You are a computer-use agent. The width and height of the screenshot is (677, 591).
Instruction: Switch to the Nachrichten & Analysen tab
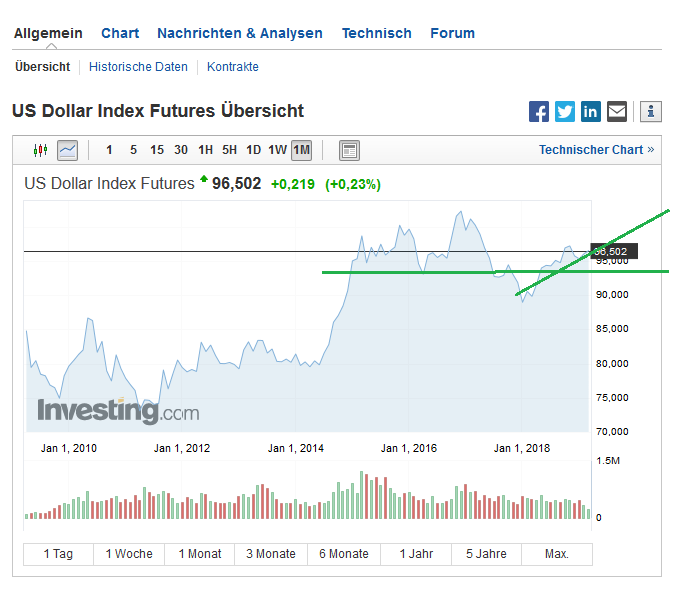(x=240, y=33)
